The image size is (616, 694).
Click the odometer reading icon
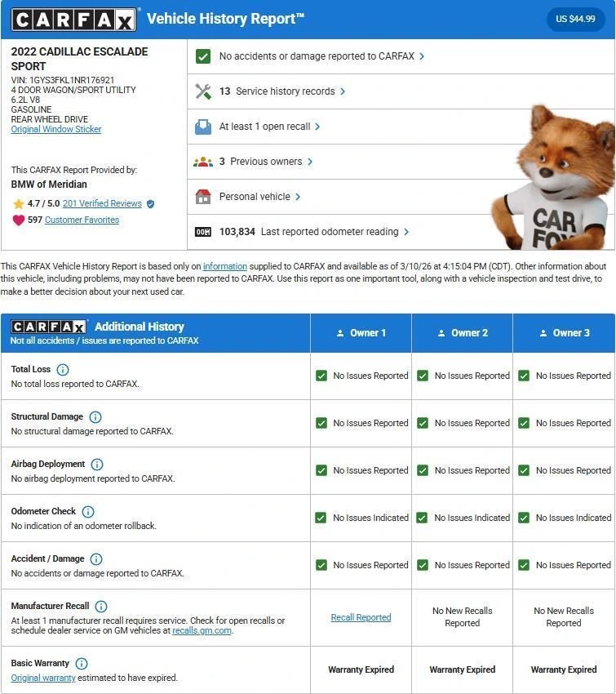[203, 232]
